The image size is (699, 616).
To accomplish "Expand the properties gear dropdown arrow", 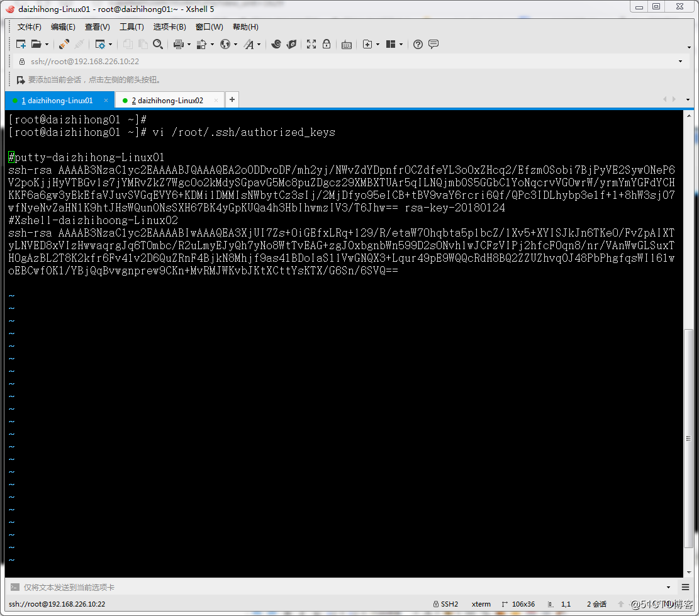I will pyautogui.click(x=111, y=44).
